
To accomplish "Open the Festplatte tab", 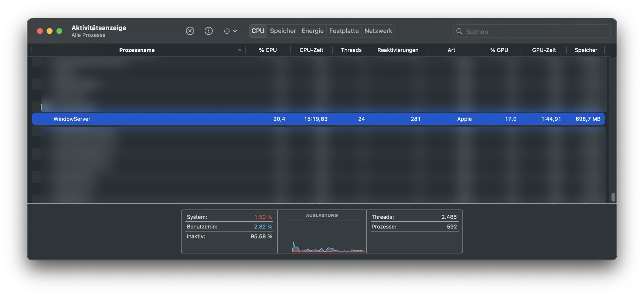I will point(344,31).
